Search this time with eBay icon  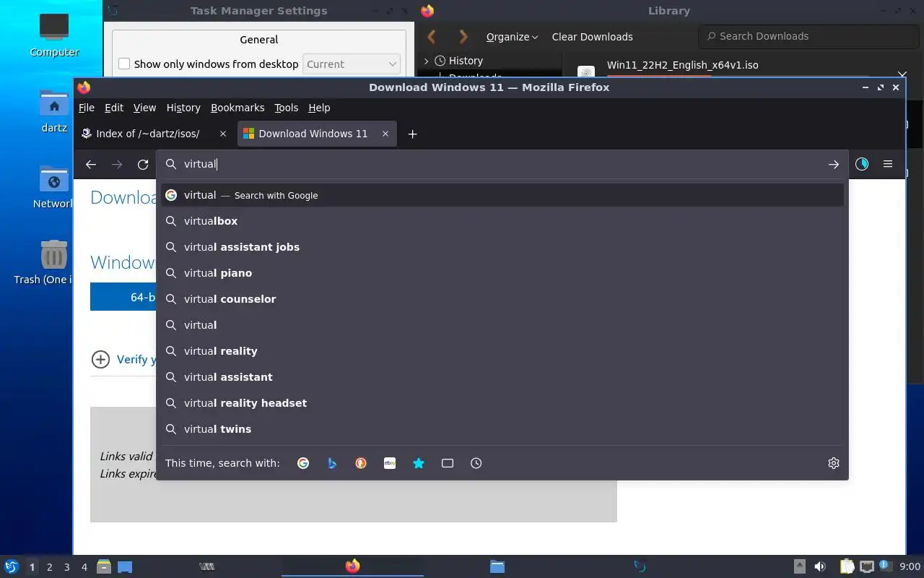pyautogui.click(x=390, y=463)
